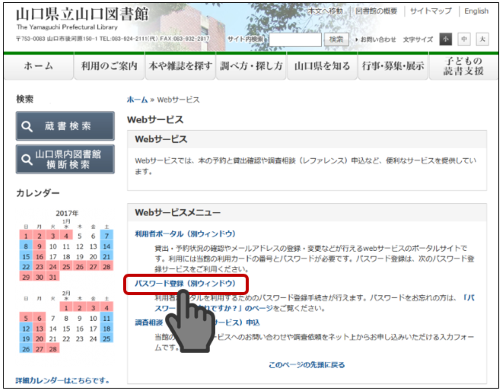Click the 蔵書検索 button
The height and width of the screenshot is (391, 500).
click(65, 126)
